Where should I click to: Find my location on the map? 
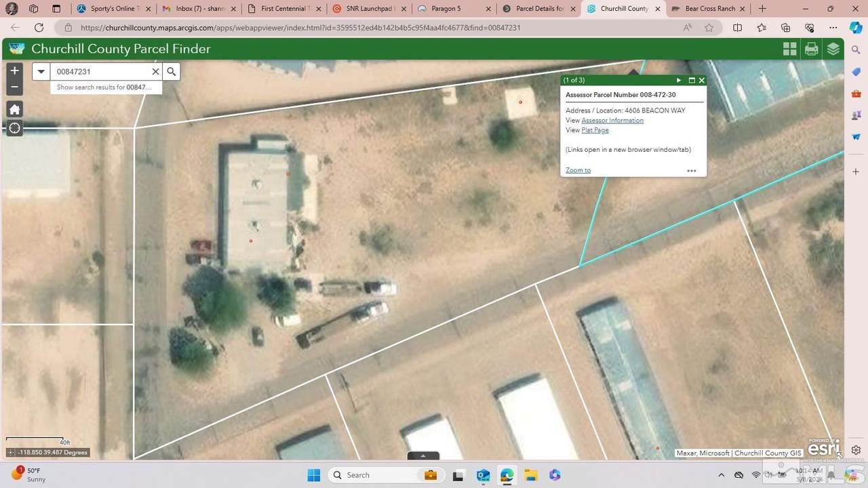pyautogui.click(x=14, y=128)
